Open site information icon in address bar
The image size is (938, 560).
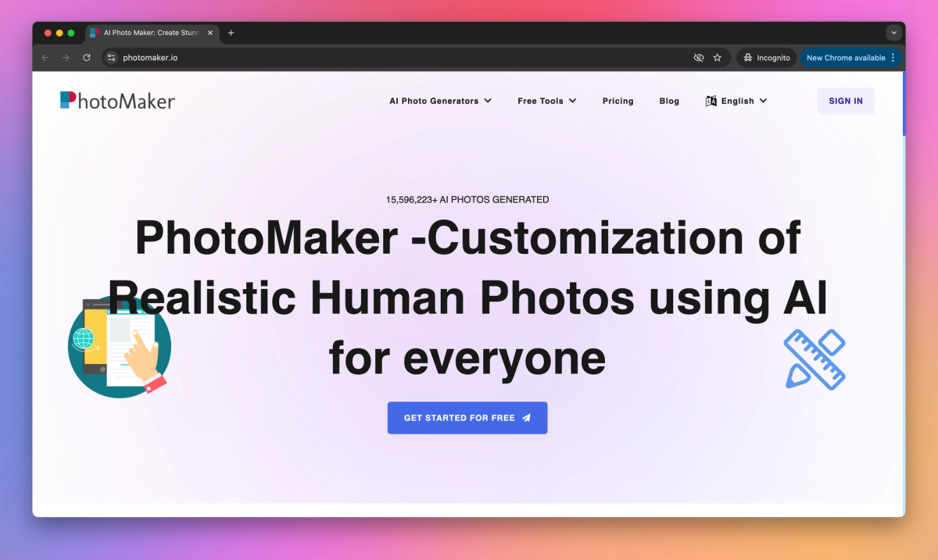point(111,58)
